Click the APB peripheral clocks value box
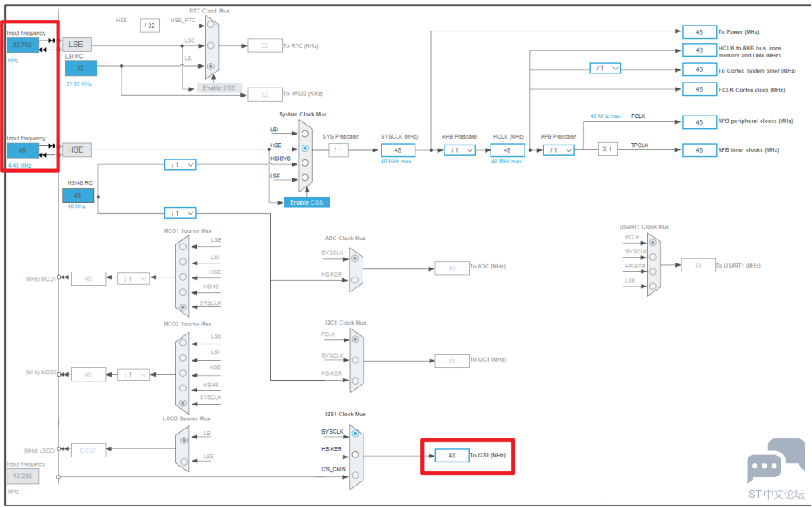 pyautogui.click(x=700, y=122)
